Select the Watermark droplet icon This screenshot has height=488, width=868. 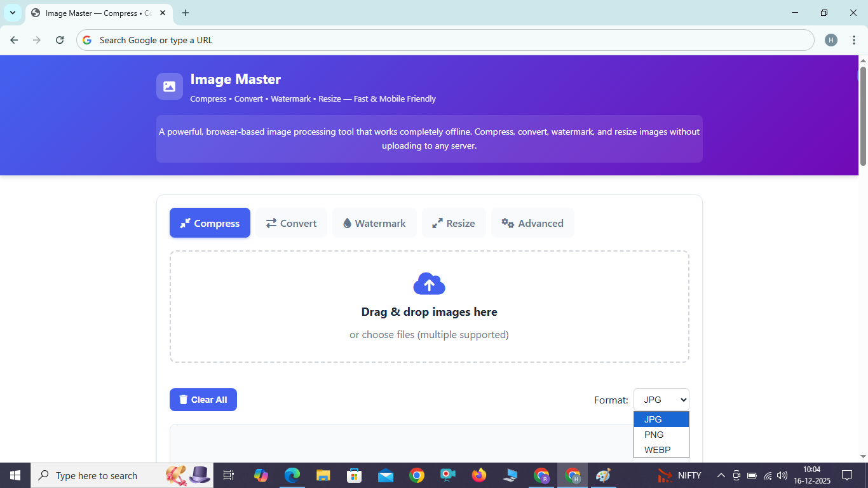coord(347,223)
